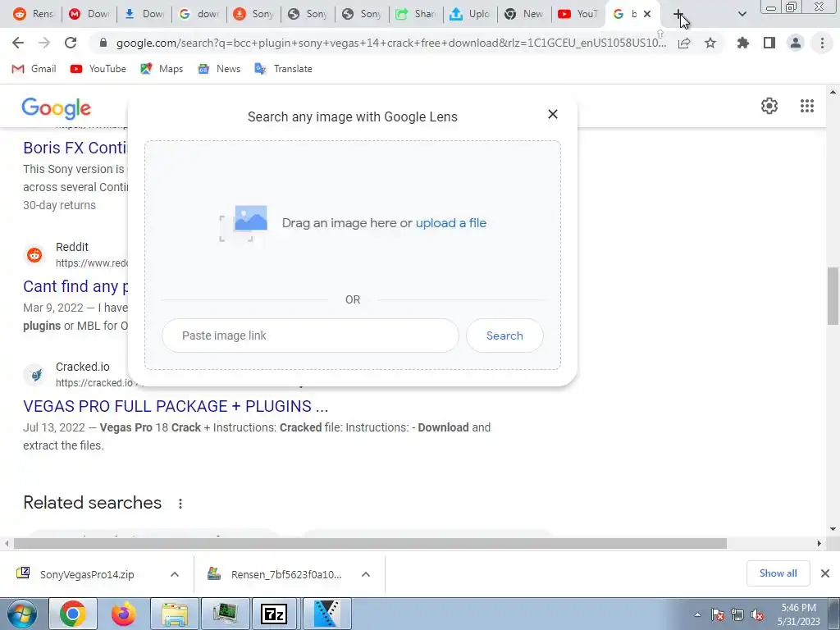
Task: Click the address bar URL
Action: coord(391,43)
